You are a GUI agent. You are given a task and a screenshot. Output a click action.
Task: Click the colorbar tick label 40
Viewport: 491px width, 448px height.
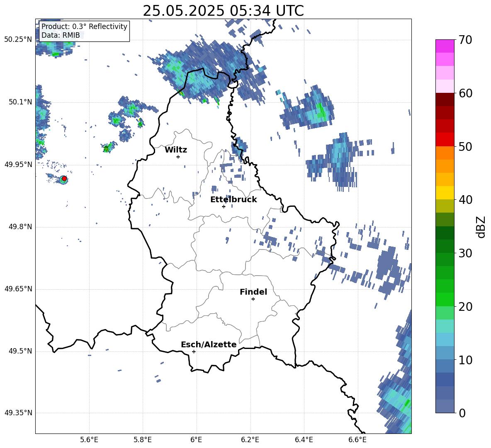(465, 200)
